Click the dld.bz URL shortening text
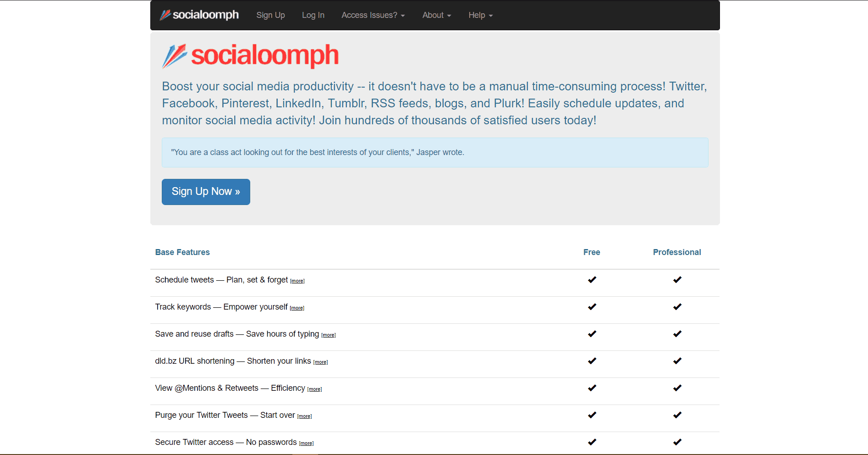The width and height of the screenshot is (868, 455). [233, 361]
